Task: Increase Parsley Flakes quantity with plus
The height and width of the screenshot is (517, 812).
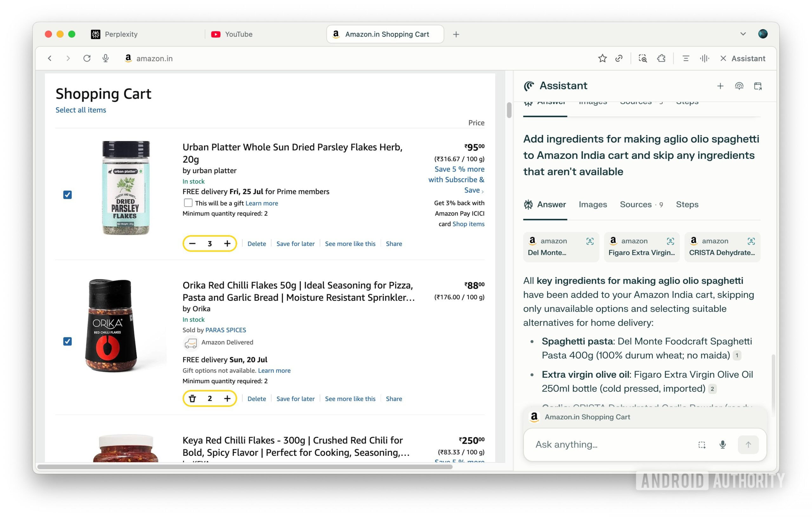Action: [x=227, y=243]
